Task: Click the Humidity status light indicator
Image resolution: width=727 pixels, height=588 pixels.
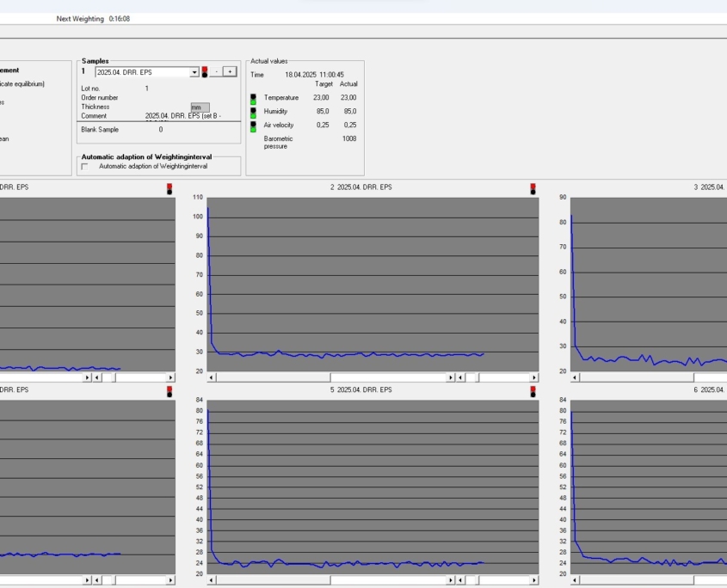Action: 253,112
